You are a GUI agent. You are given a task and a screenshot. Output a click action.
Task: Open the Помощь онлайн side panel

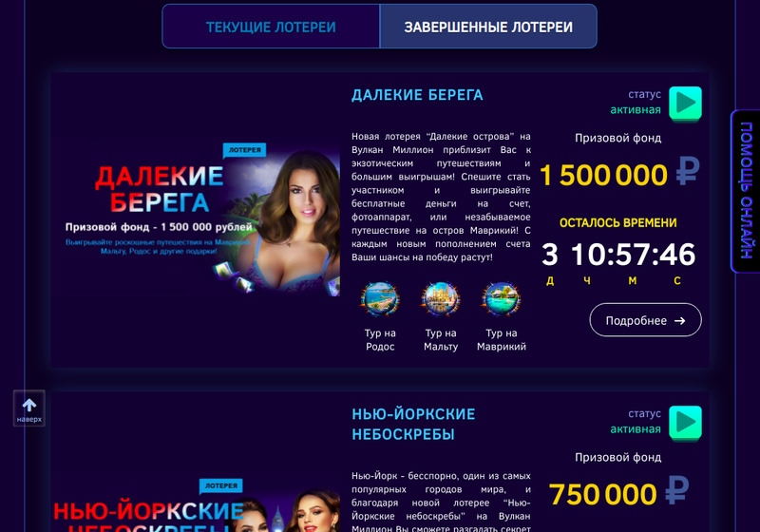pyautogui.click(x=745, y=191)
